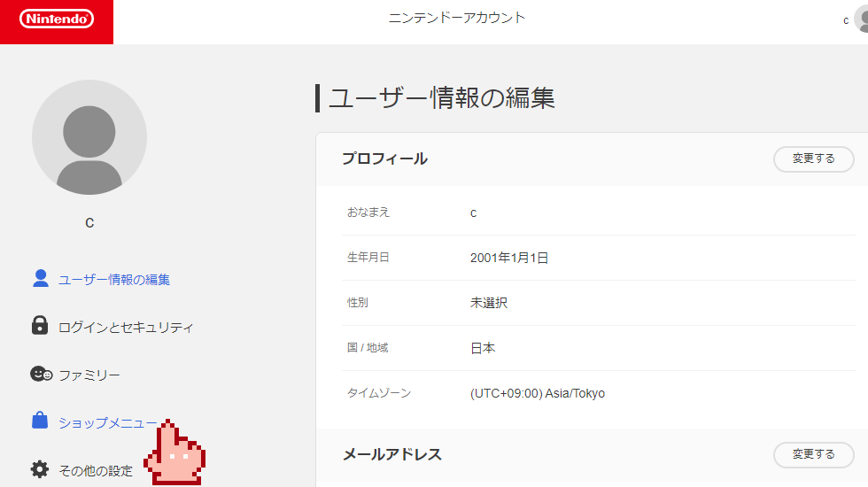868x487 pixels.
Task: Click the shopping bag icon for ショップメニュー
Action: tap(40, 421)
